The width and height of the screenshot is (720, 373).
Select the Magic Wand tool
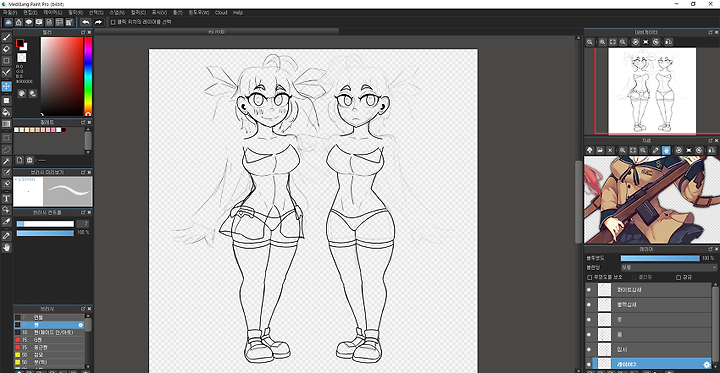pyautogui.click(x=6, y=161)
